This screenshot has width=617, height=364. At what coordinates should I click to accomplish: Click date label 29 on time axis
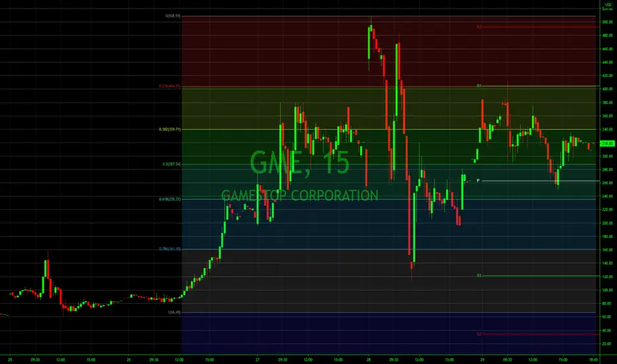pos(482,359)
